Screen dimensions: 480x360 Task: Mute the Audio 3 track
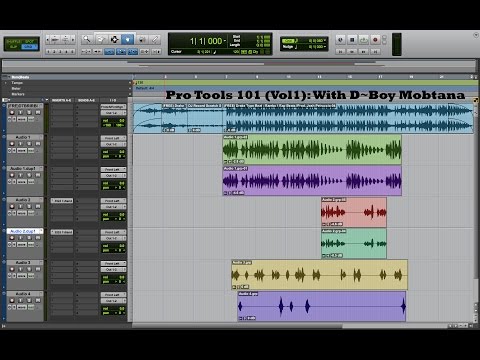[x=38, y=269]
